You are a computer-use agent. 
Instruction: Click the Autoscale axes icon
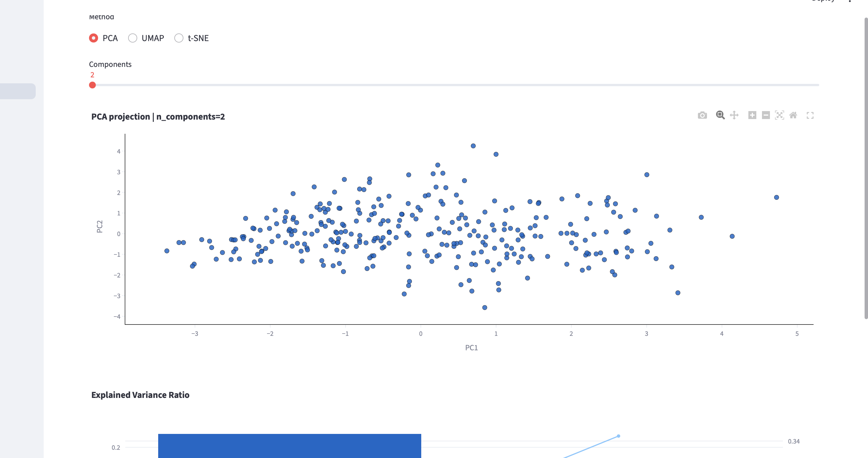[779, 115]
